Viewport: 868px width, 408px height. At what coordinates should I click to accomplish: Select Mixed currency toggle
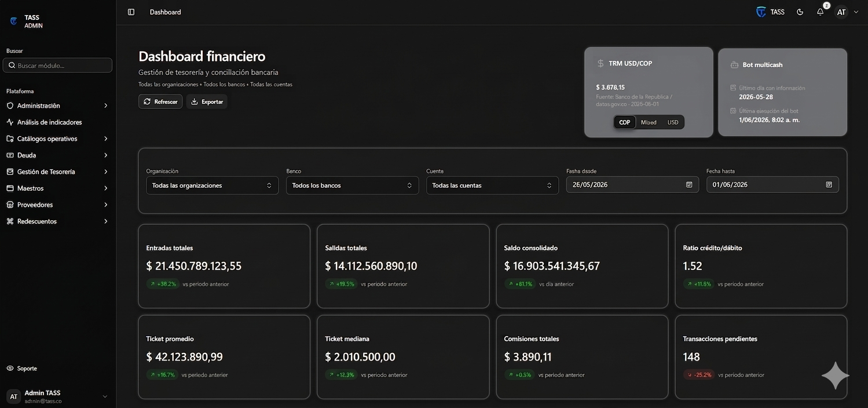649,122
